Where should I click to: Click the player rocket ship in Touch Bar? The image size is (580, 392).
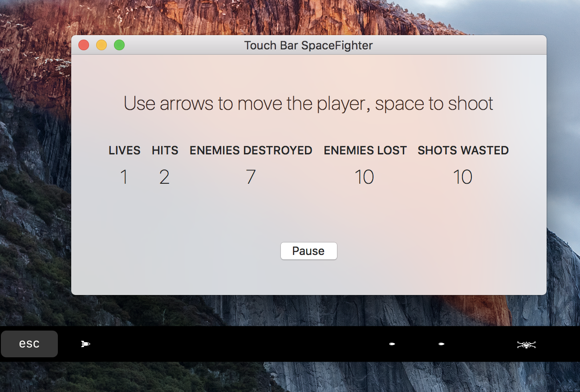click(85, 344)
